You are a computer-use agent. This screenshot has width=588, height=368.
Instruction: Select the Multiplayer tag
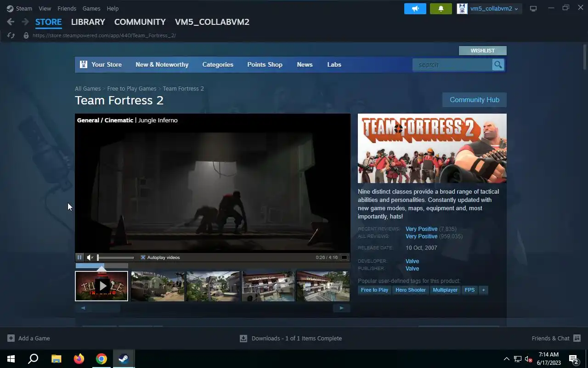pos(445,290)
